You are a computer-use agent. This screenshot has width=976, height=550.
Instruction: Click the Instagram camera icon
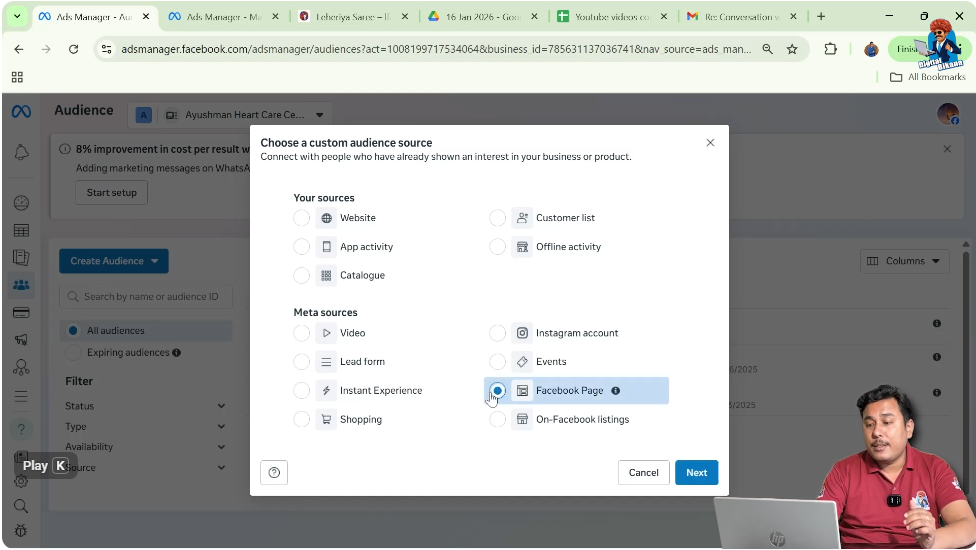point(522,333)
